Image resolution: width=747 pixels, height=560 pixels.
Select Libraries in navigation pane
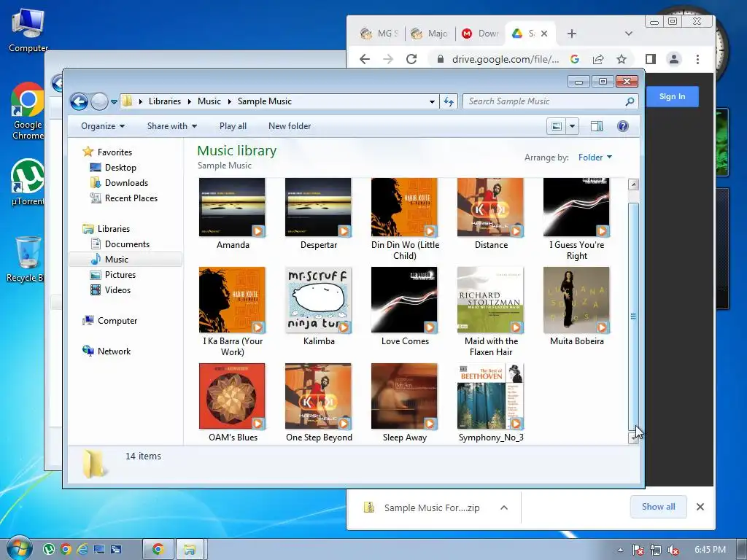(113, 229)
